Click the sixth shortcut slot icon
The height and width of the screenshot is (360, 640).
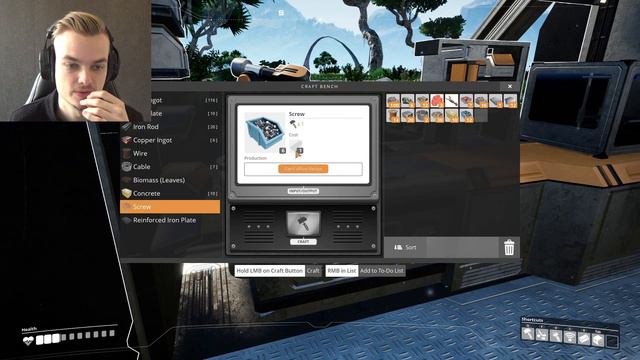click(x=598, y=340)
